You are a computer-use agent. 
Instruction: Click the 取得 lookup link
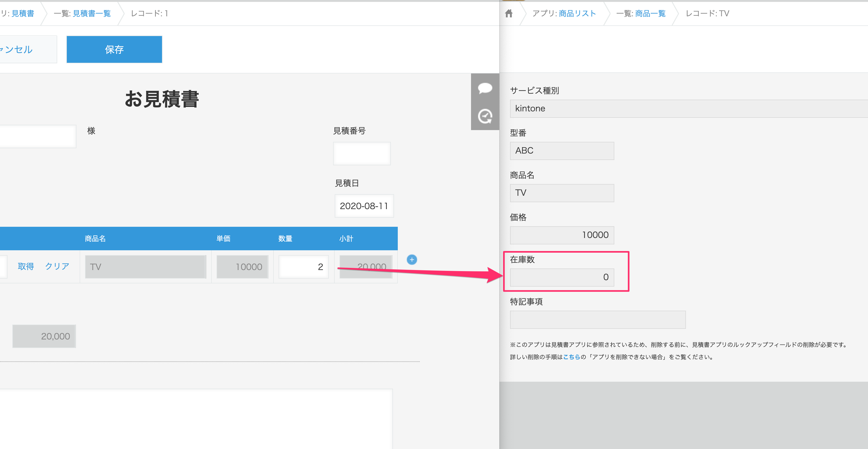(x=26, y=266)
